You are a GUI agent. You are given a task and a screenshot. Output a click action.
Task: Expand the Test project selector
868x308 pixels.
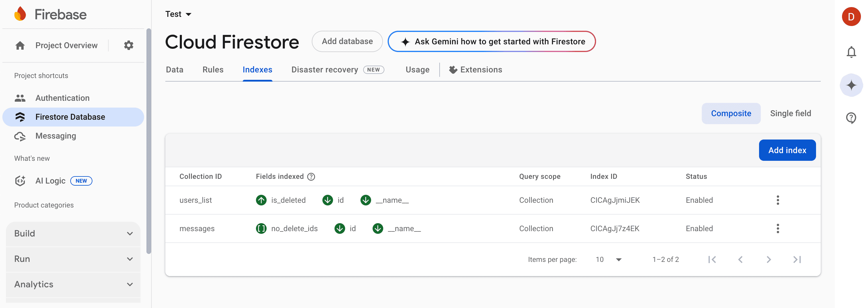pyautogui.click(x=179, y=14)
